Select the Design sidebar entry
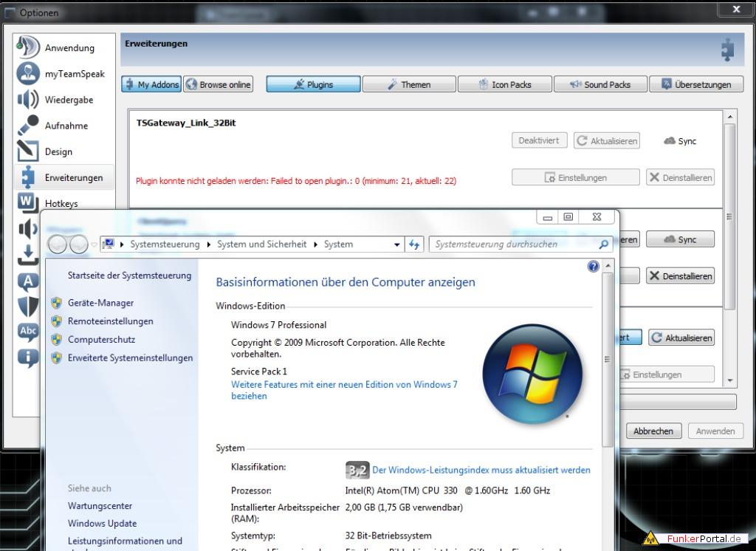Viewport: 756px width, 551px height. point(58,151)
